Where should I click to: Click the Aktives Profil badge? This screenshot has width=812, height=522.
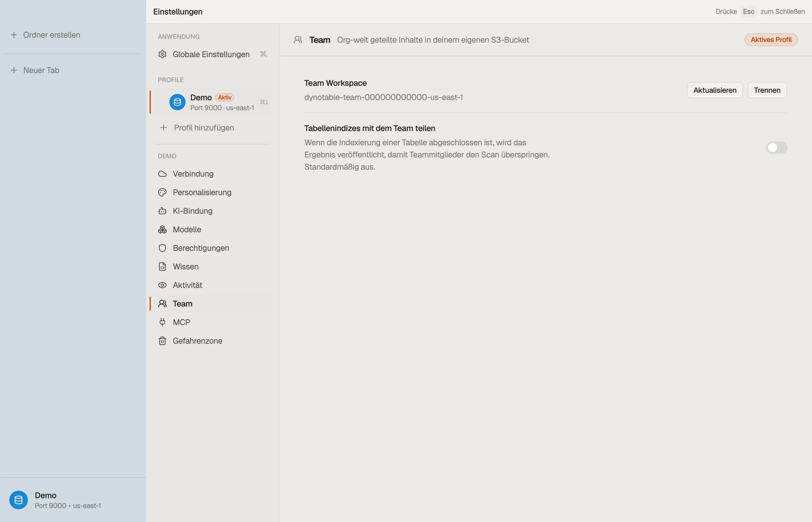click(x=771, y=40)
